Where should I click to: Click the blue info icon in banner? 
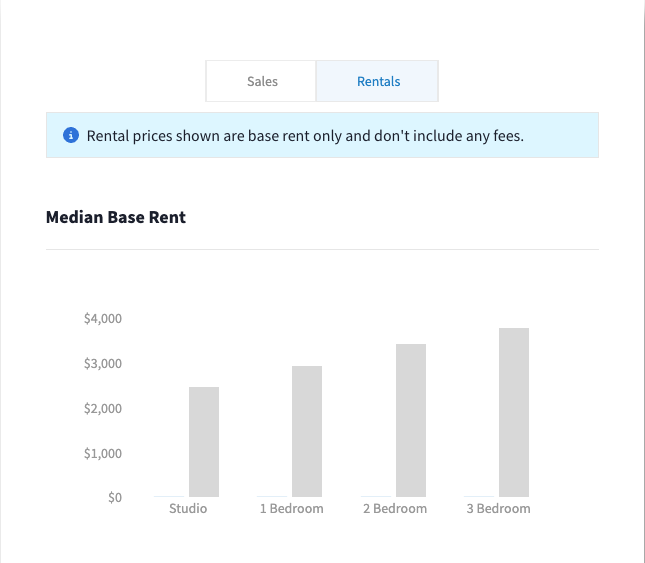tap(71, 135)
